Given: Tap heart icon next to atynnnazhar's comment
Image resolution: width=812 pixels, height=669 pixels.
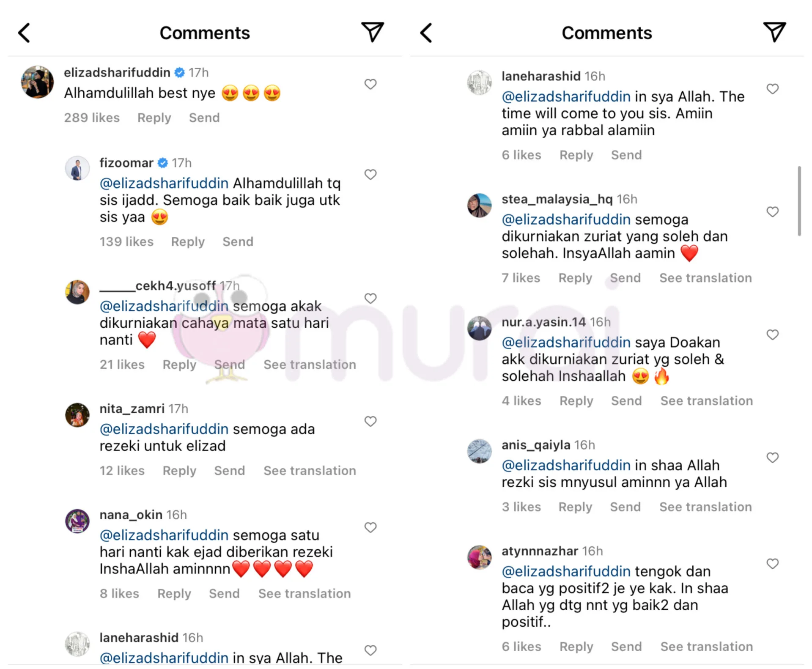Looking at the screenshot, I should (773, 564).
